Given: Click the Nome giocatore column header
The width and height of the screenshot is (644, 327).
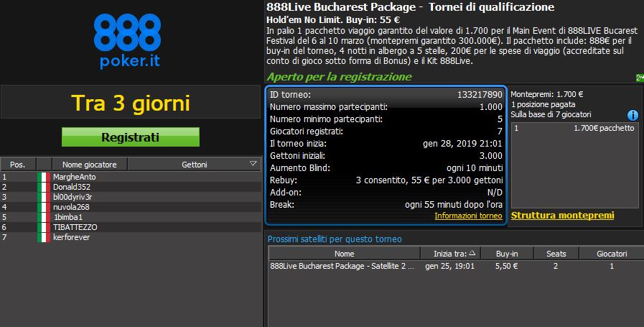Looking at the screenshot, I should pyautogui.click(x=90, y=164).
